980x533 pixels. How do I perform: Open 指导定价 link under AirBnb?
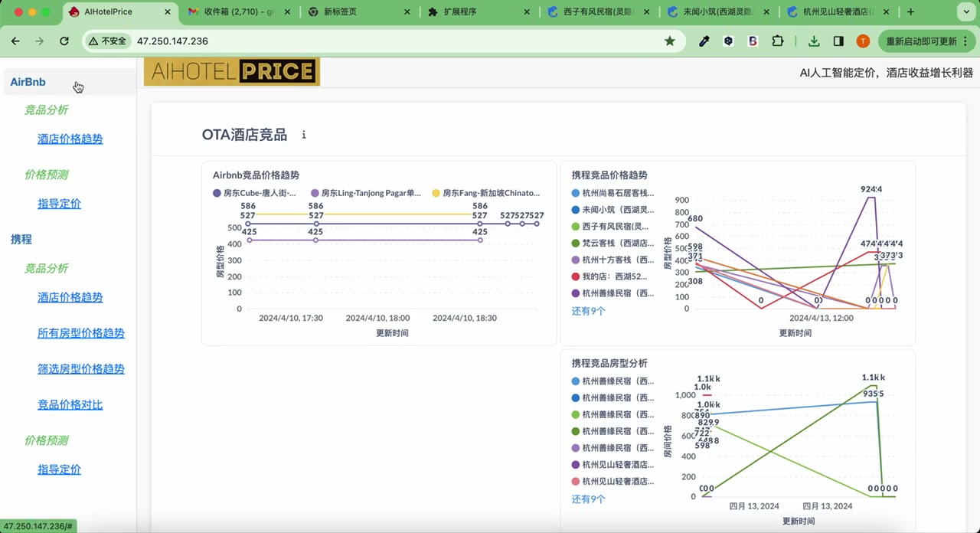pyautogui.click(x=60, y=204)
